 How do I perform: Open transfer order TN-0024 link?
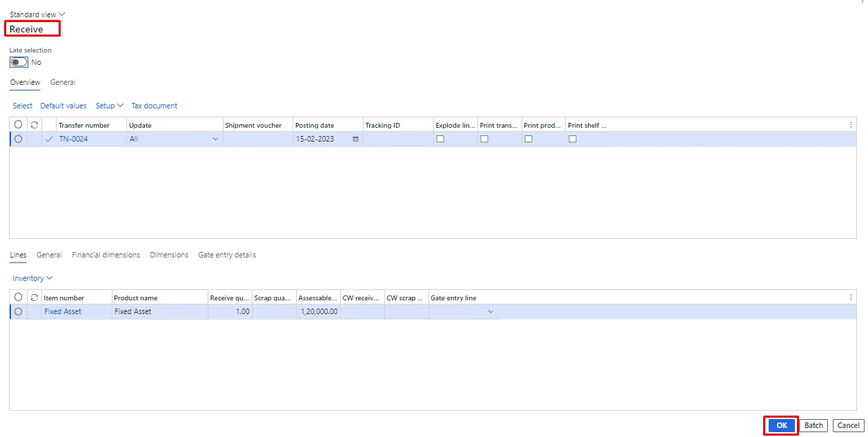coord(73,139)
